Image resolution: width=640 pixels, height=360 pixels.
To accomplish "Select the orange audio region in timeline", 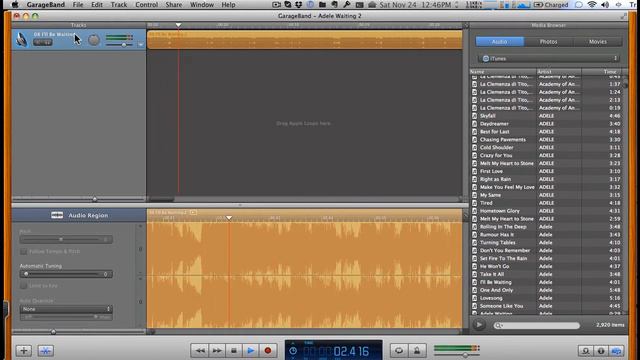I will coord(304,40).
